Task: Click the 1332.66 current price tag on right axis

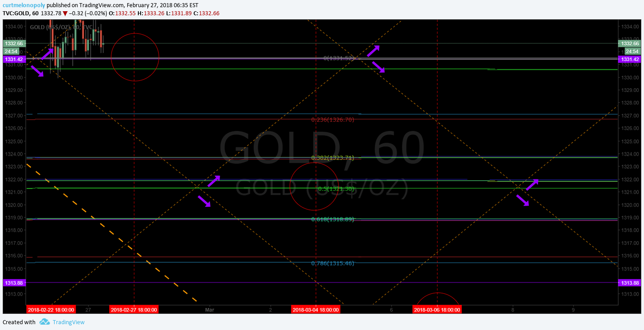Action: 629,43
